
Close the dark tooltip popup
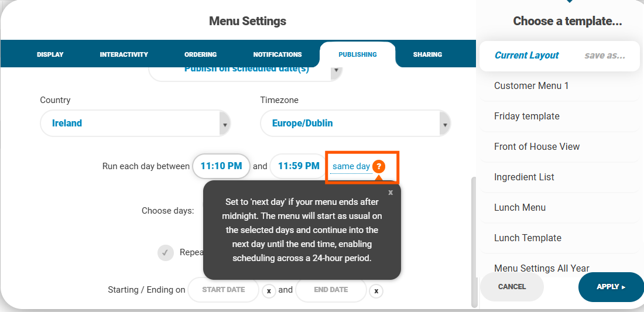coord(390,192)
